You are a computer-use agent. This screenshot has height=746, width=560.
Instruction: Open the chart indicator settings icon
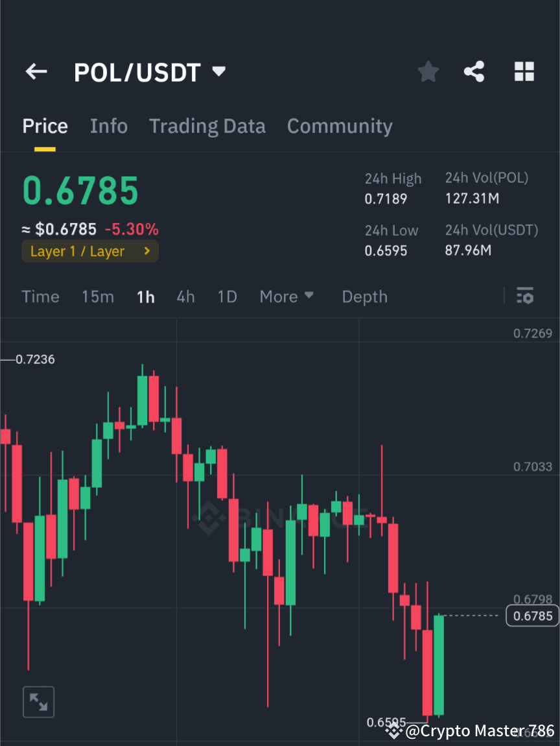point(525,296)
